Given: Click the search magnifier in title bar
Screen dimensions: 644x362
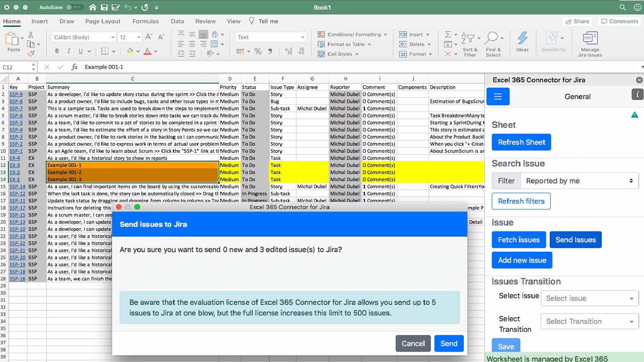Looking at the screenshot, I should (623, 8).
